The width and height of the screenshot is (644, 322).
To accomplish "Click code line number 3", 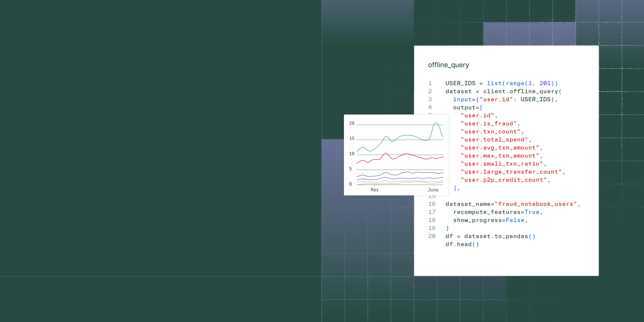I will 430,99.
